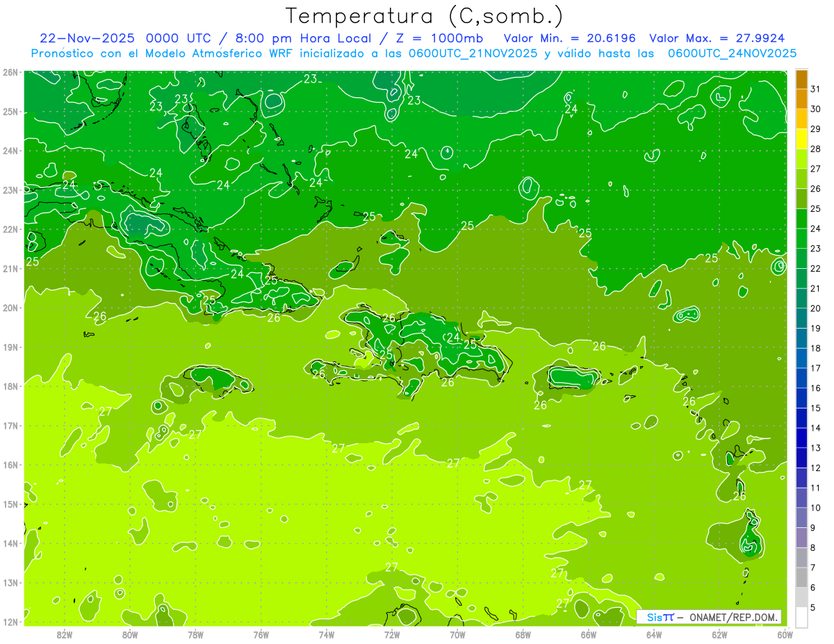Click the 72W longitude axis label
834x644 pixels.
[392, 634]
